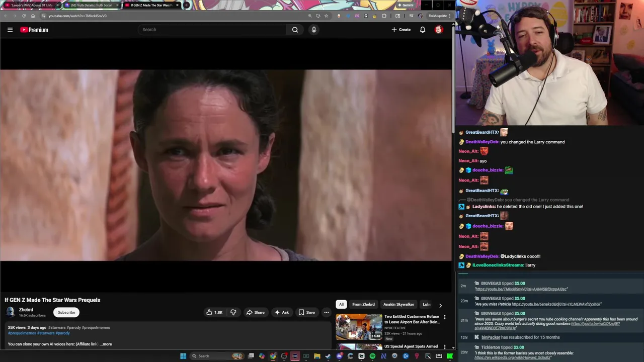Viewport: 644px width, 362px height.
Task: Open the BIGVEGAS youtu.be TMkoklSnvV0 tip link
Action: pyautogui.click(x=521, y=289)
